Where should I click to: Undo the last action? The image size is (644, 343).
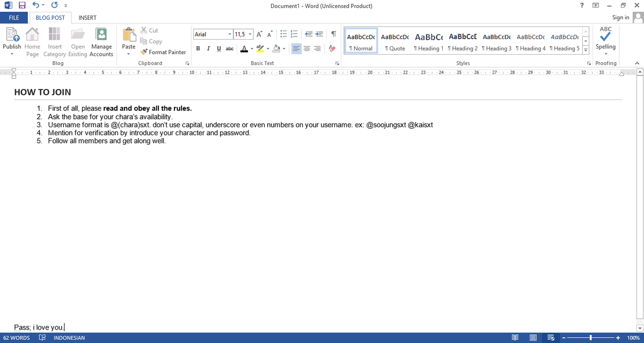[35, 5]
